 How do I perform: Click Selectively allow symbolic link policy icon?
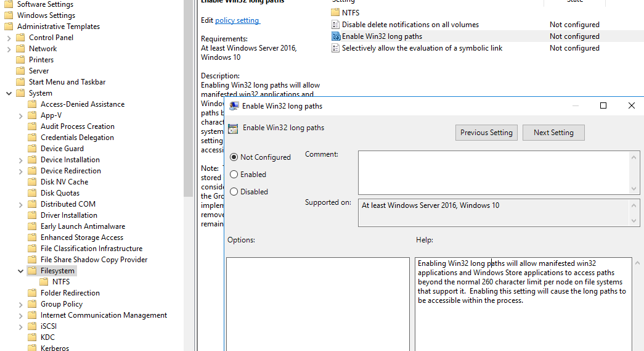coord(335,48)
